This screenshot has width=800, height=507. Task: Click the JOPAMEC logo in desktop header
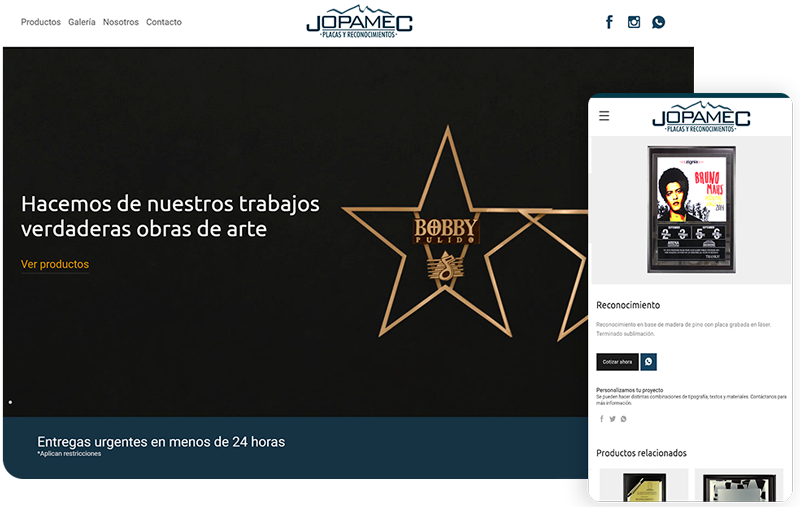click(359, 22)
